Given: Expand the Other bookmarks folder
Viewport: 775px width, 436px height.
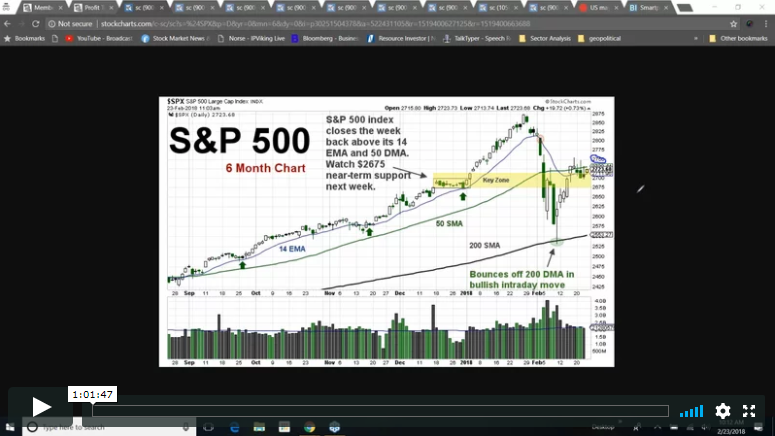Looking at the screenshot, I should [x=738, y=38].
